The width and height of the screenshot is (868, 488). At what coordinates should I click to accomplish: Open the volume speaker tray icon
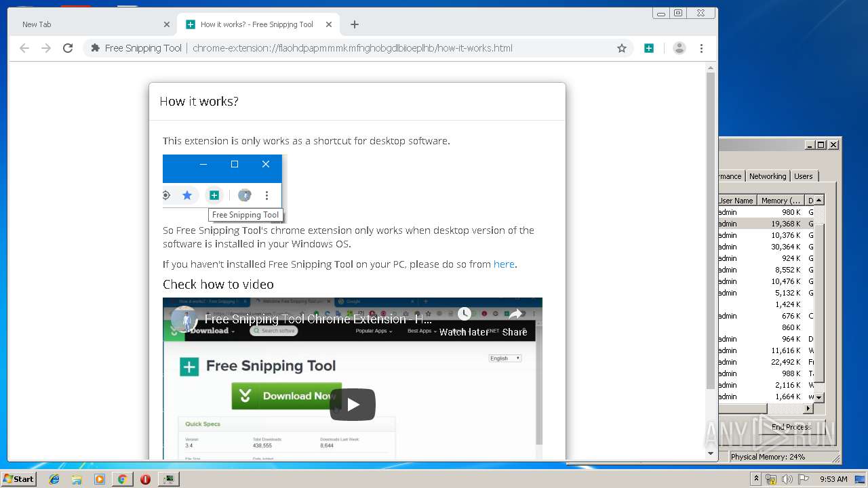pyautogui.click(x=787, y=479)
